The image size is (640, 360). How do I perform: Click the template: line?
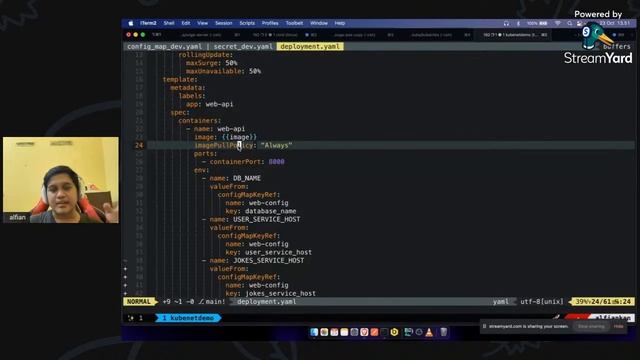click(x=180, y=80)
